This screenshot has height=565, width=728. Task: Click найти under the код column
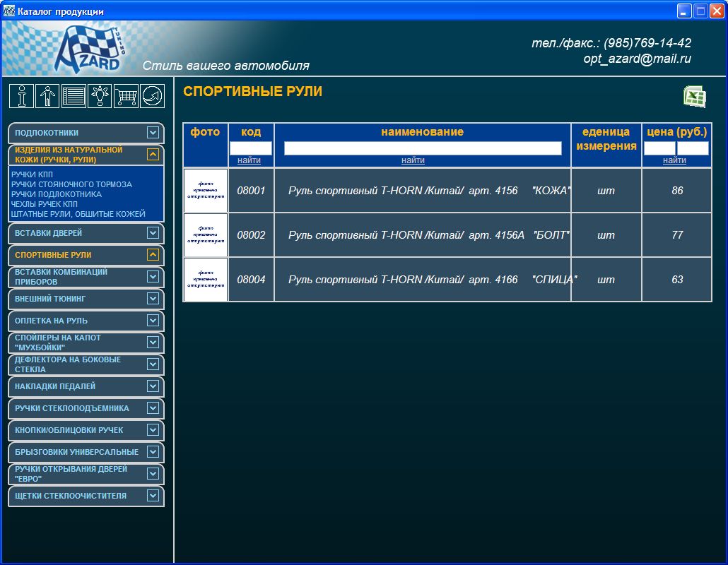click(252, 160)
